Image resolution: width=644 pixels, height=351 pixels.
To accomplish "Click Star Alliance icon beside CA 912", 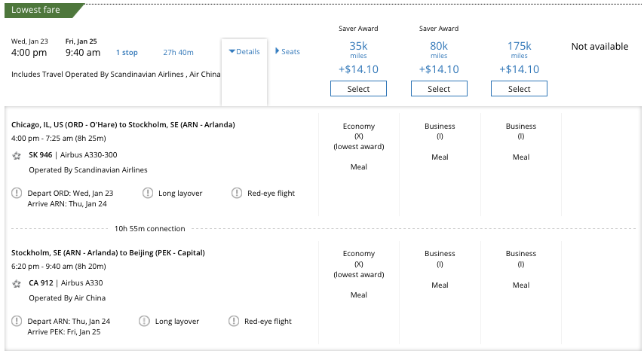I will [17, 283].
